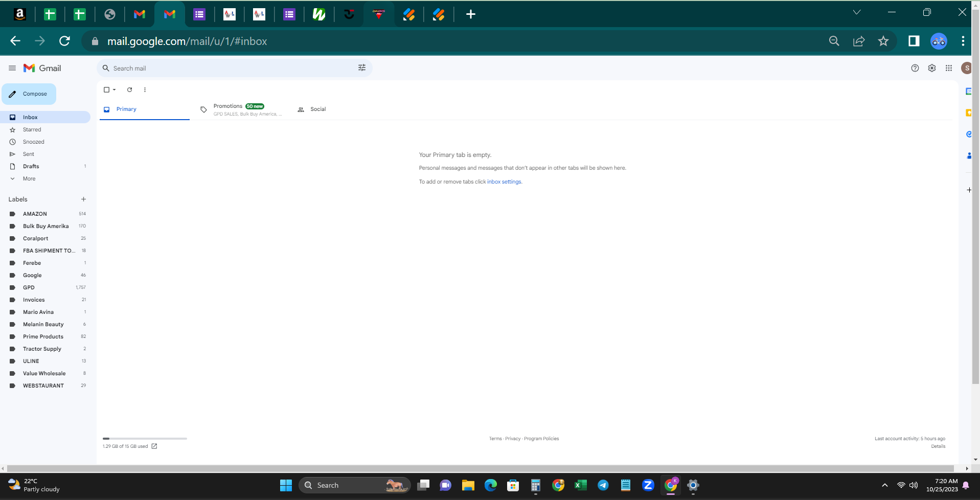Focus the Search mail field
This screenshot has height=500, width=980.
[235, 68]
